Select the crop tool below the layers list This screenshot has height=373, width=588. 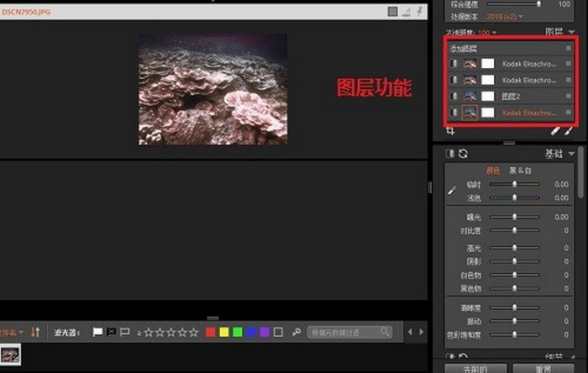[451, 132]
